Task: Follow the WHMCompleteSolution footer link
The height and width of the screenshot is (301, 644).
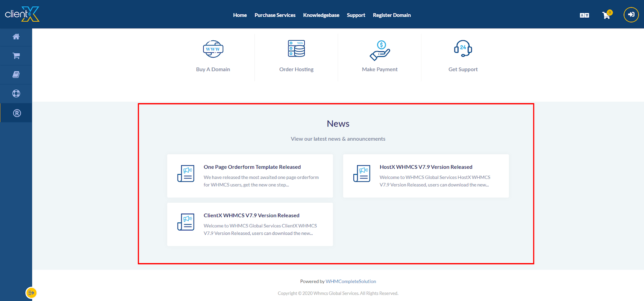Action: [x=351, y=281]
